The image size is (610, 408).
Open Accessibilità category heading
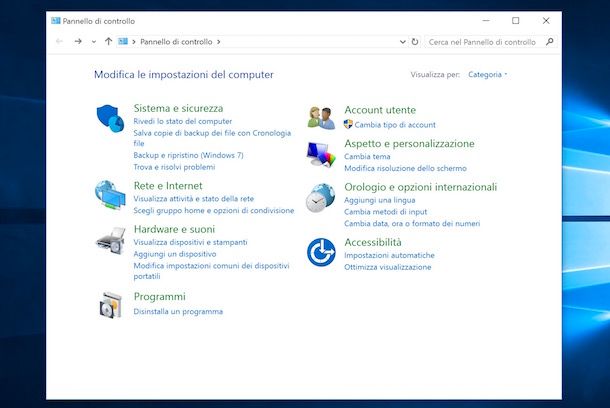[373, 242]
